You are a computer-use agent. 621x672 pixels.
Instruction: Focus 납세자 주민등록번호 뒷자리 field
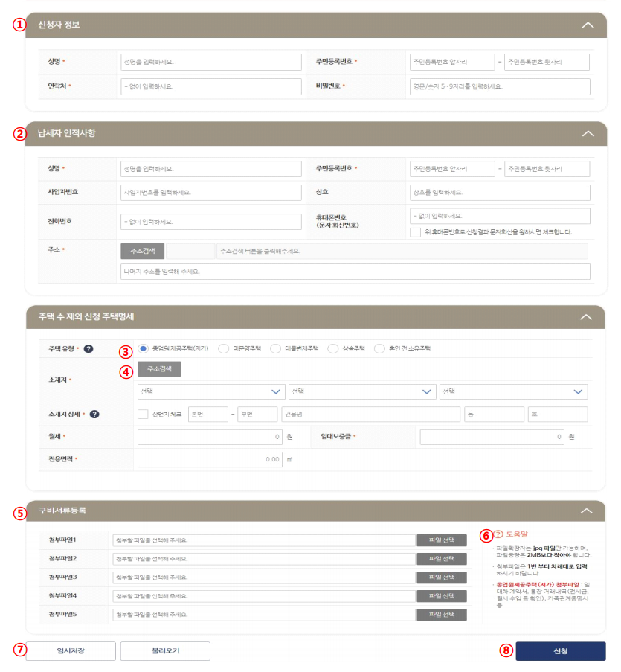click(x=547, y=169)
